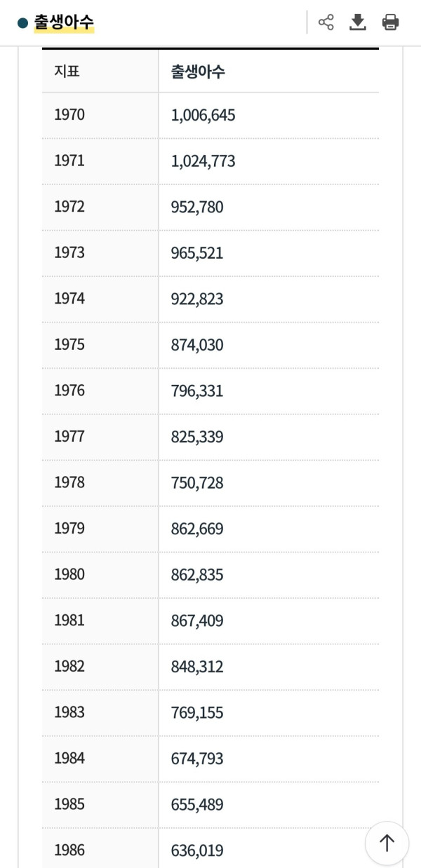Click the value 1,024,773
Screen dimensions: 421x868
click(203, 161)
